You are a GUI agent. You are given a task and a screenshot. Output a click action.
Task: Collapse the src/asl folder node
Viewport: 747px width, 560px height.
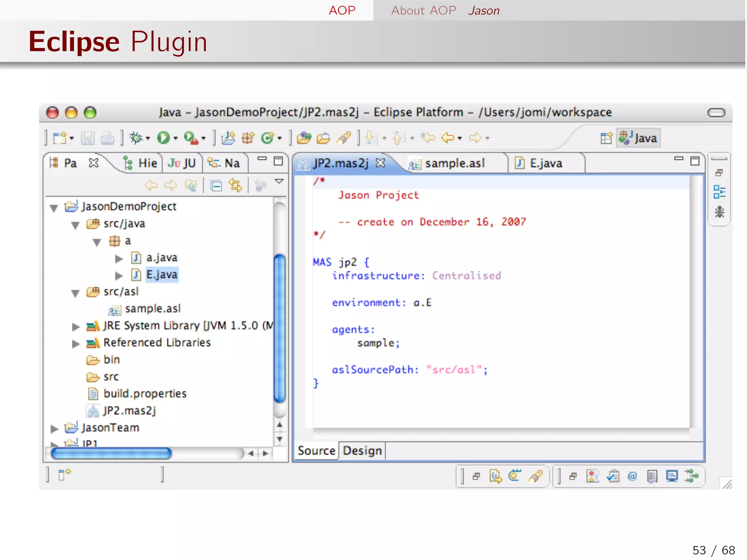76,293
